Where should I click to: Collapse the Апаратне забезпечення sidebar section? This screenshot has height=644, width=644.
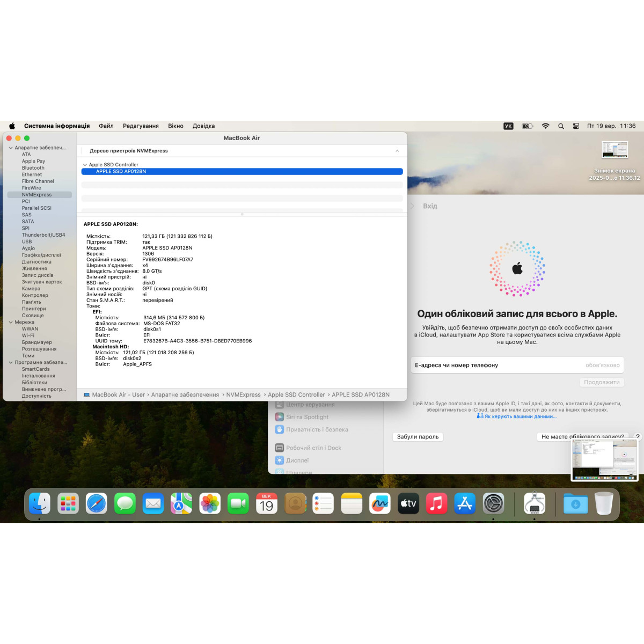(10, 148)
